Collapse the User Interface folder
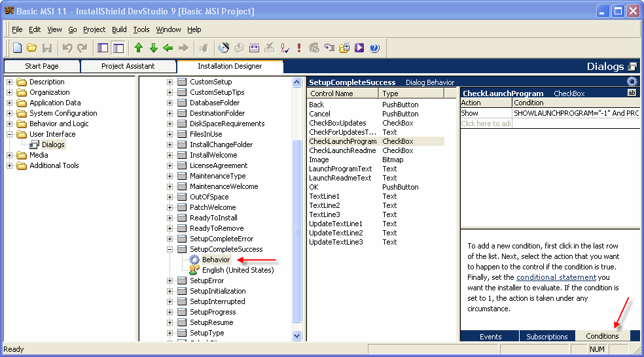 (x=10, y=134)
